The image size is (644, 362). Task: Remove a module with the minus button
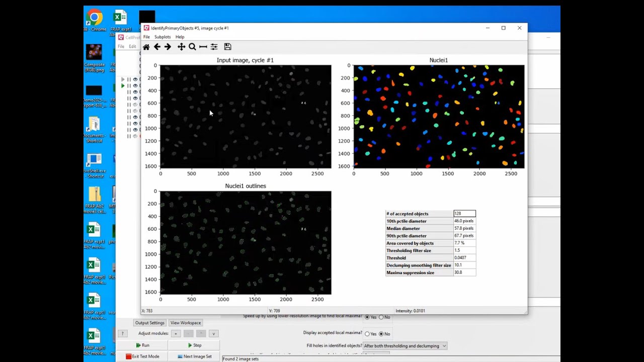coord(188,333)
